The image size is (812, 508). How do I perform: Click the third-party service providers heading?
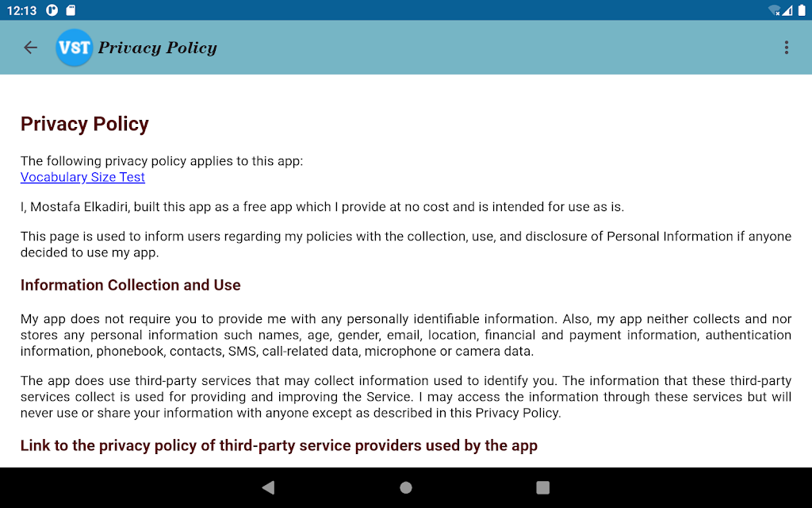[x=279, y=446]
